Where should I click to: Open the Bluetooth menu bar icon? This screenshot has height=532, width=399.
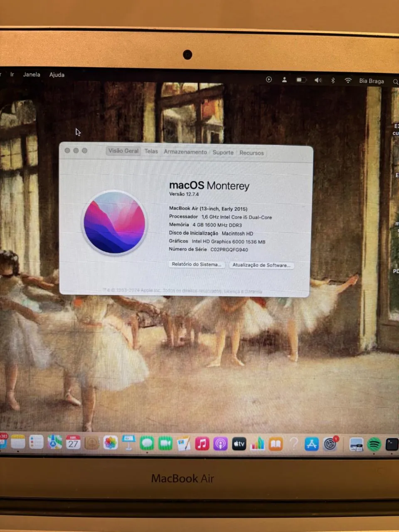click(x=333, y=80)
